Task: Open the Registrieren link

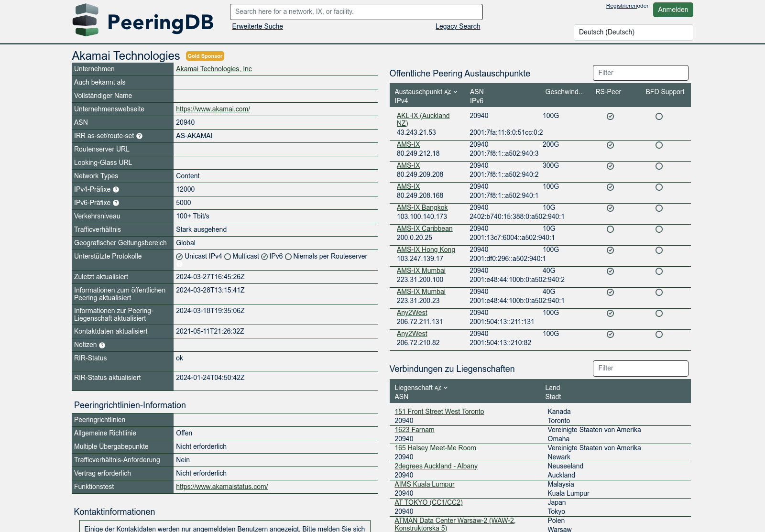Action: click(621, 6)
